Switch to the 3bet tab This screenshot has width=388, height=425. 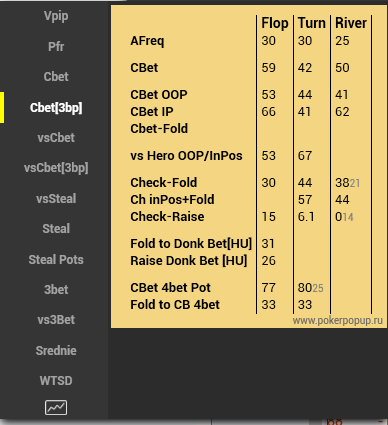click(56, 289)
